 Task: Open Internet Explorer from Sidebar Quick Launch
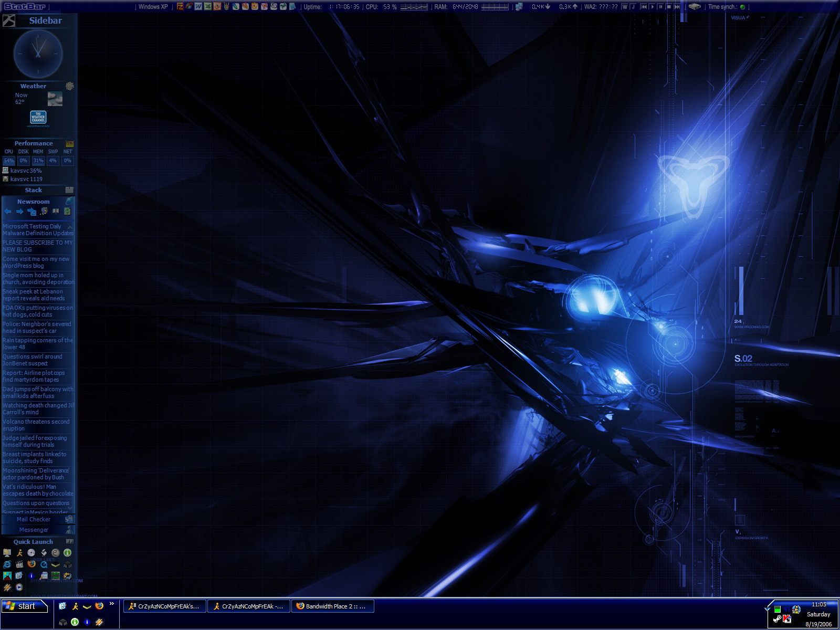coord(7,564)
